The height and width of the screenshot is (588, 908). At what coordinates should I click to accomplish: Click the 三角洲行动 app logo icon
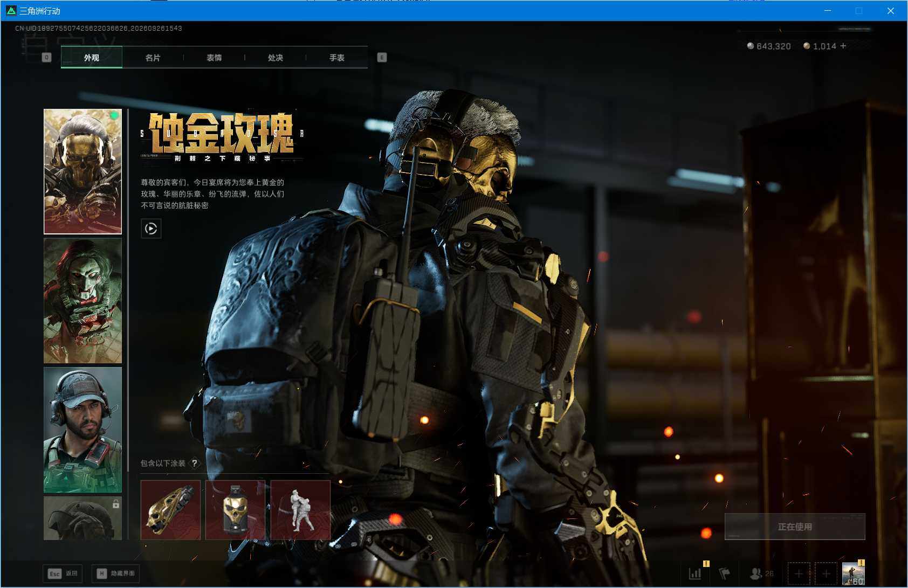[11, 11]
